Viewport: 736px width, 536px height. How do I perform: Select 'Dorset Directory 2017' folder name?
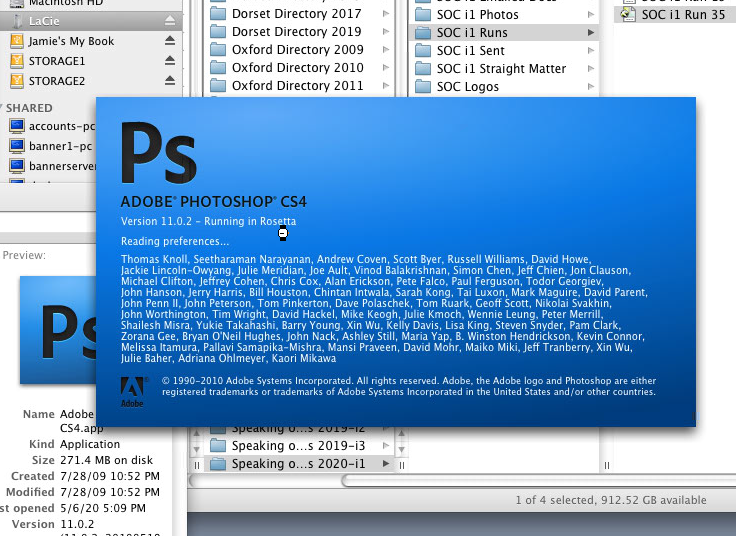297,14
